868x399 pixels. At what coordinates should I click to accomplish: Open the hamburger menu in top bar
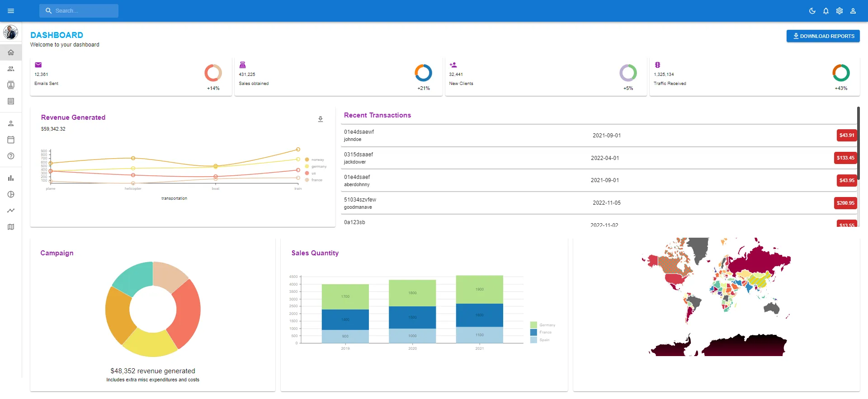[x=11, y=11]
